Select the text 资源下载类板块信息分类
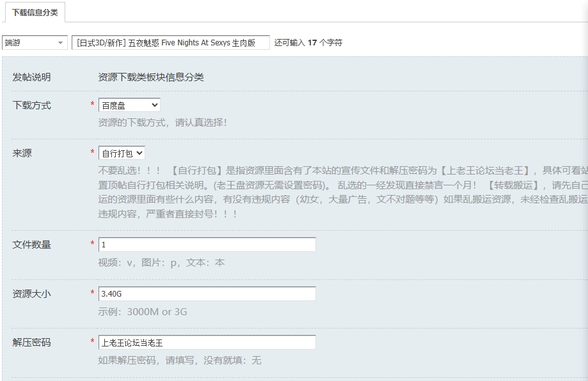The height and width of the screenshot is (381, 588). click(x=151, y=77)
